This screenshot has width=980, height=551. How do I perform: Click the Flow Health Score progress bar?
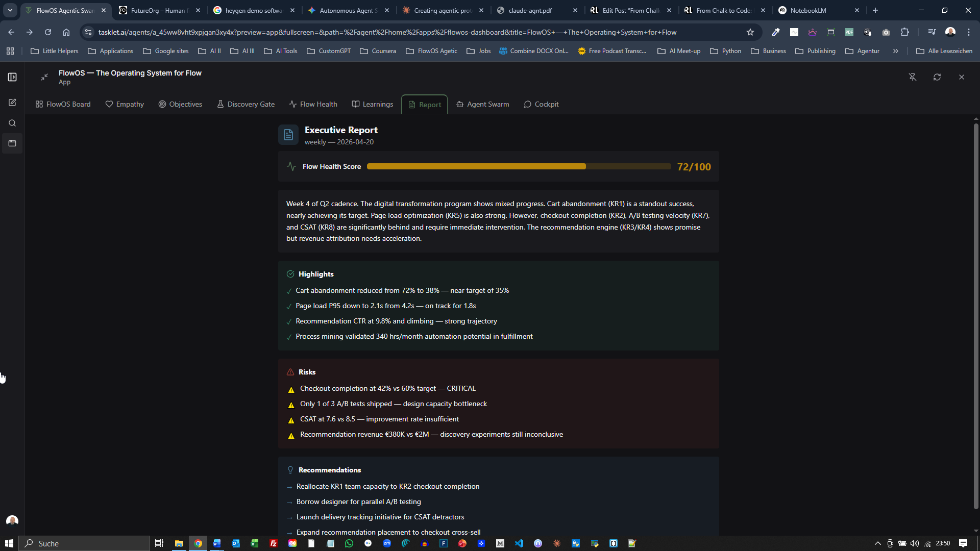click(x=518, y=166)
